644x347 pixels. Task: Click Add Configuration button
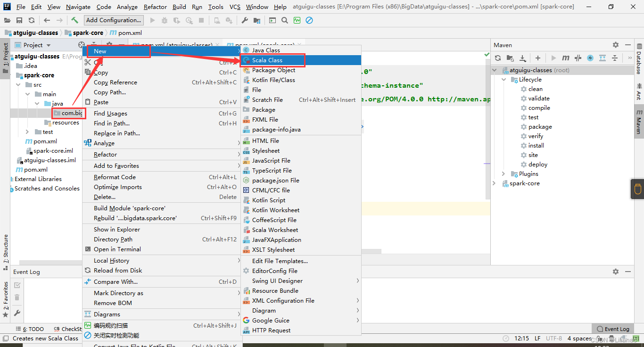114,20
